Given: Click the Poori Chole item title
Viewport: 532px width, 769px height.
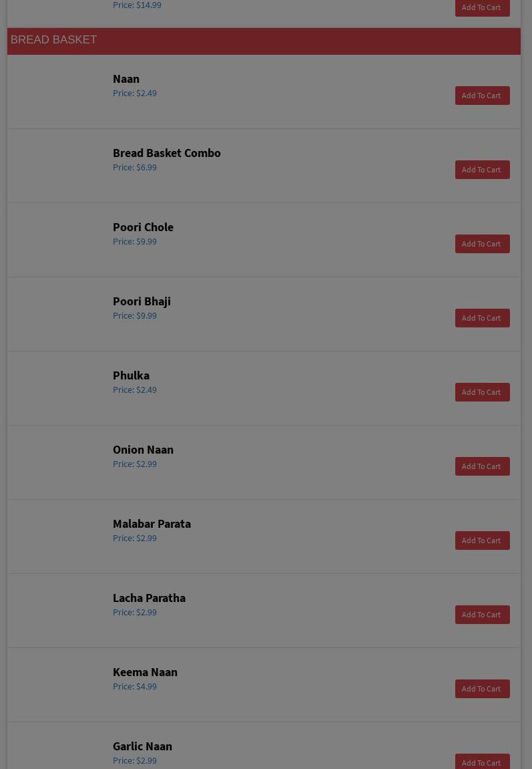Looking at the screenshot, I should click(143, 227).
